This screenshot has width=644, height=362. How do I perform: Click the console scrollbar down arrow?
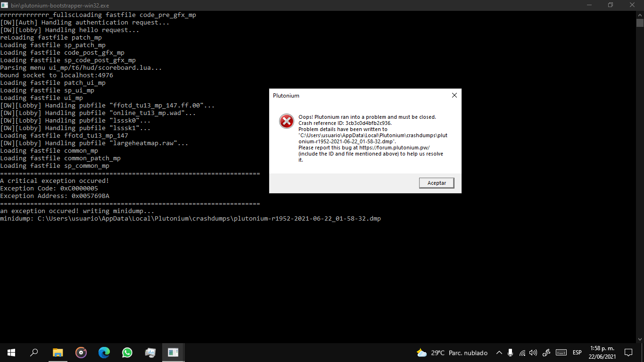click(x=640, y=339)
